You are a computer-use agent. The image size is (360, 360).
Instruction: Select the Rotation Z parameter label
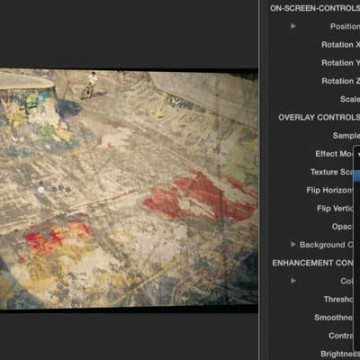click(x=340, y=81)
